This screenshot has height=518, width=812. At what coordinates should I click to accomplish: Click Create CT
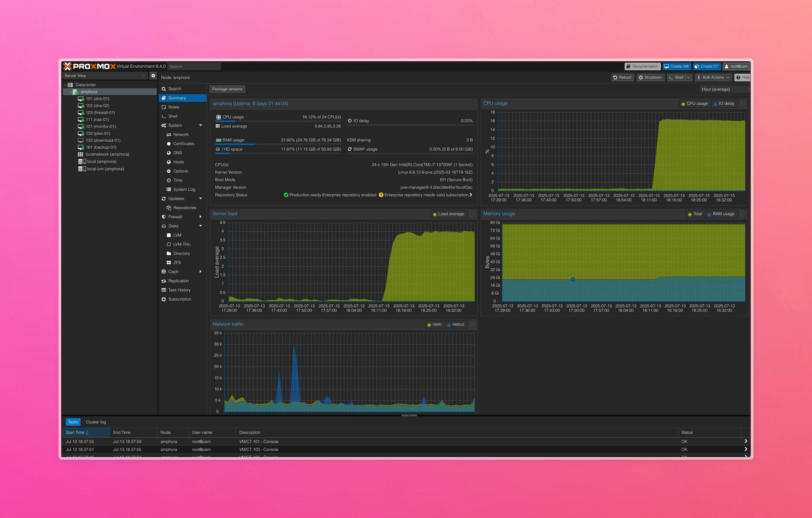tap(707, 66)
